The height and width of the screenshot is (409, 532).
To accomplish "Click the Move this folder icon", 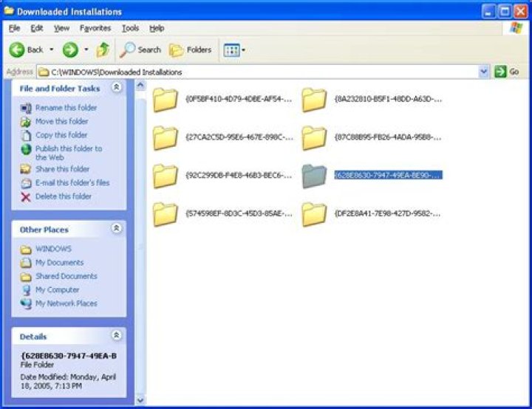I will point(26,122).
